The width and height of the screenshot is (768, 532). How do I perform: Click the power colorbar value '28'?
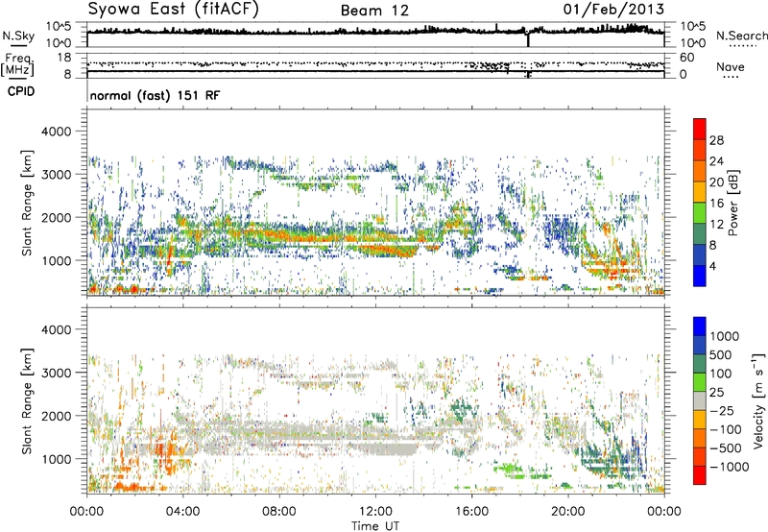click(x=716, y=140)
